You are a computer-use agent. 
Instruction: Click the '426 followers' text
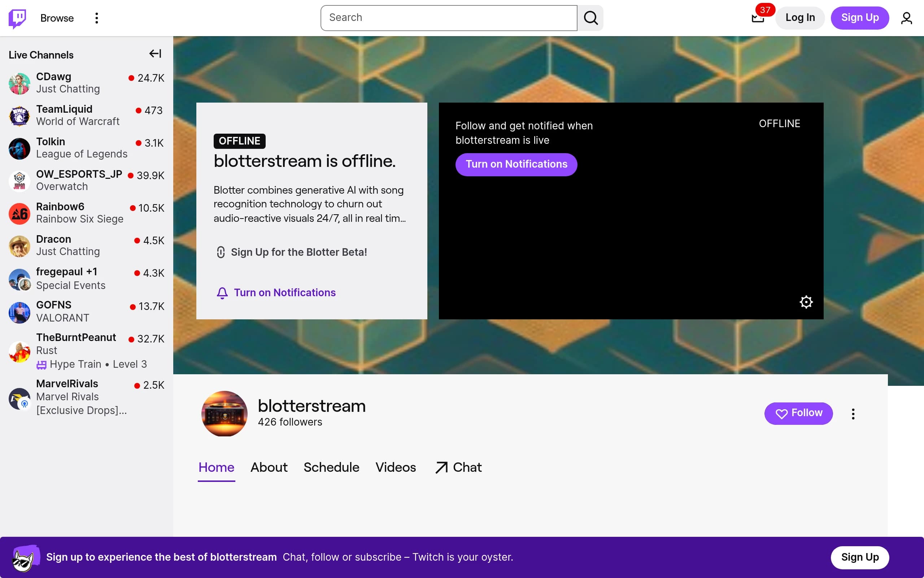pyautogui.click(x=290, y=422)
